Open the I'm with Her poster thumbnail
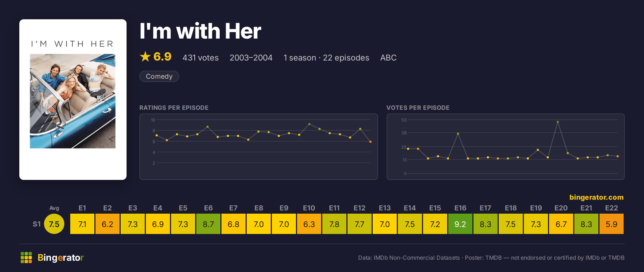The height and width of the screenshot is (272, 644). [x=73, y=100]
